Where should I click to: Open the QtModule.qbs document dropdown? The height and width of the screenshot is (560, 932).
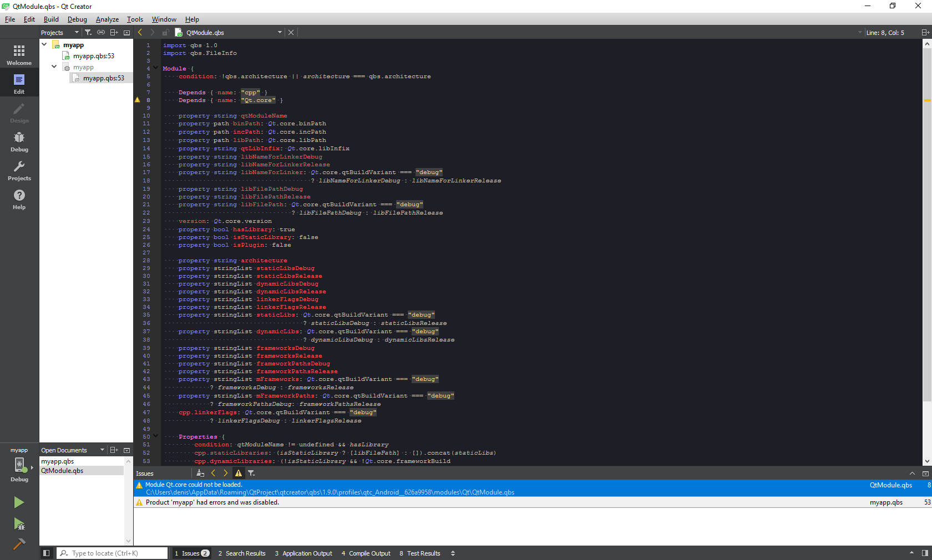tap(280, 33)
